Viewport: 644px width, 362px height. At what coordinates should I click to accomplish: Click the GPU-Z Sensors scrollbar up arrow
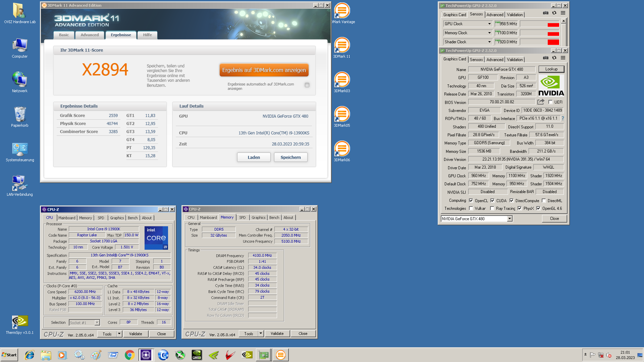point(563,21)
